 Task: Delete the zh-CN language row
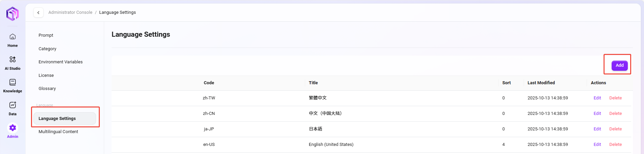pyautogui.click(x=615, y=114)
